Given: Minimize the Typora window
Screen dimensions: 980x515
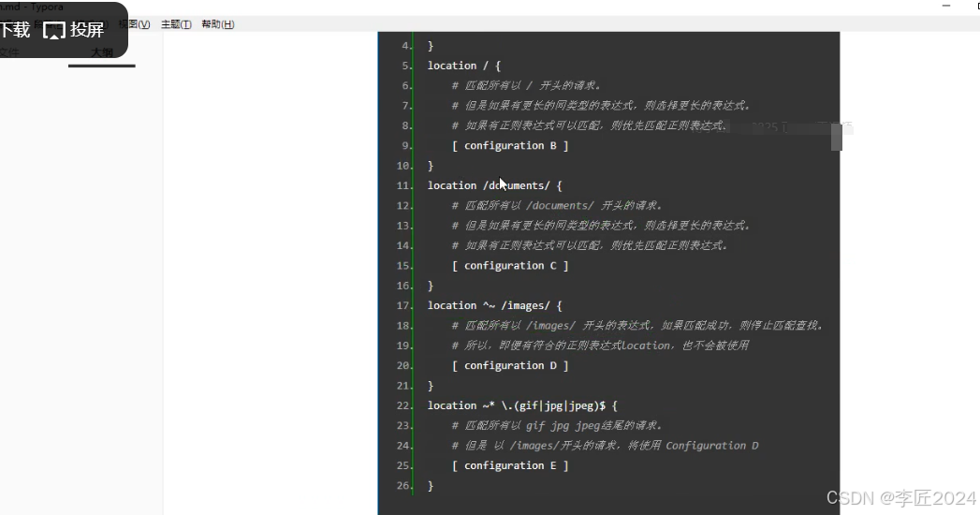Looking at the screenshot, I should click(946, 6).
